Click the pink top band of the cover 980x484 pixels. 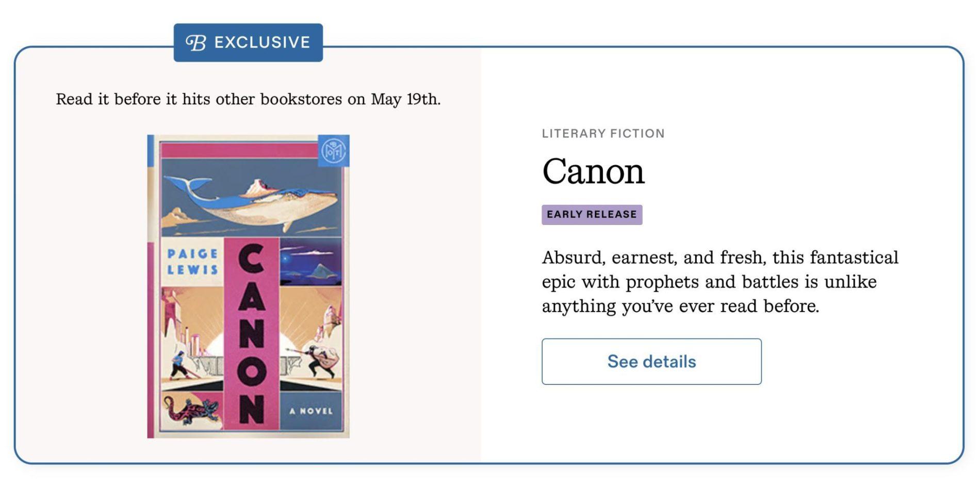click(x=238, y=150)
